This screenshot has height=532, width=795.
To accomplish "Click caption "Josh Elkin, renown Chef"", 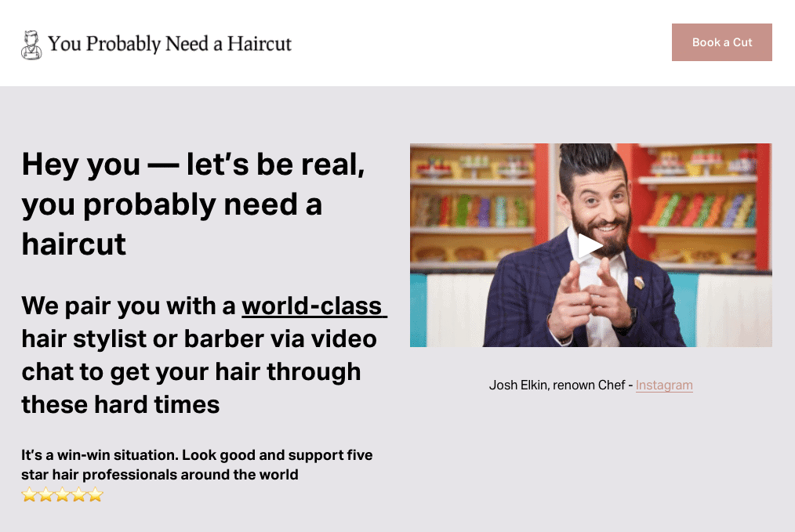I will tap(557, 385).
